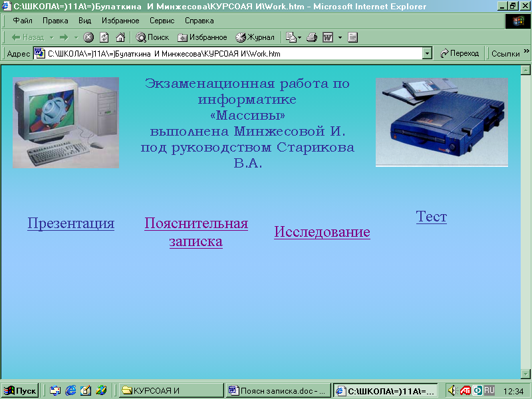Screen dimensions: 532x399
Task: Click the Forward arrow button
Action: tap(64, 37)
